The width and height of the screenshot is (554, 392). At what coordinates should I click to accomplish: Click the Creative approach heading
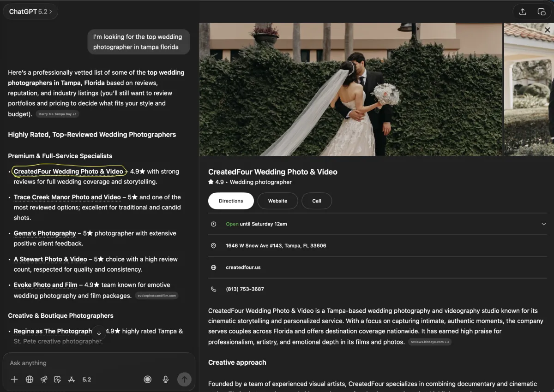tap(237, 362)
